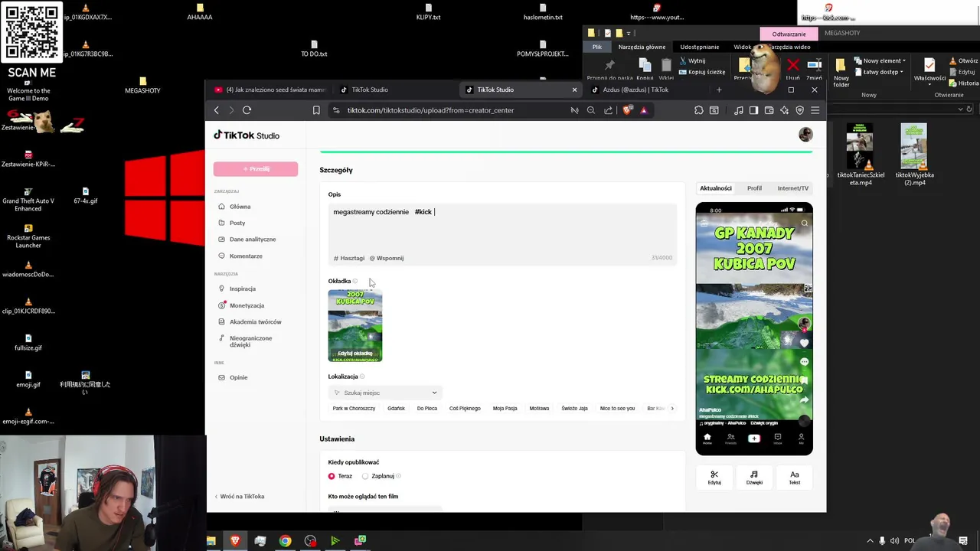The image size is (980, 551).
Task: Open Nowy folder in File Explorer ribbon
Action: (x=841, y=72)
